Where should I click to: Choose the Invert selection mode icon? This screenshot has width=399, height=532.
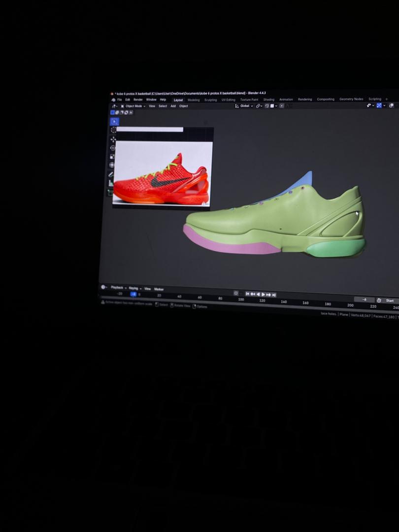(126, 112)
